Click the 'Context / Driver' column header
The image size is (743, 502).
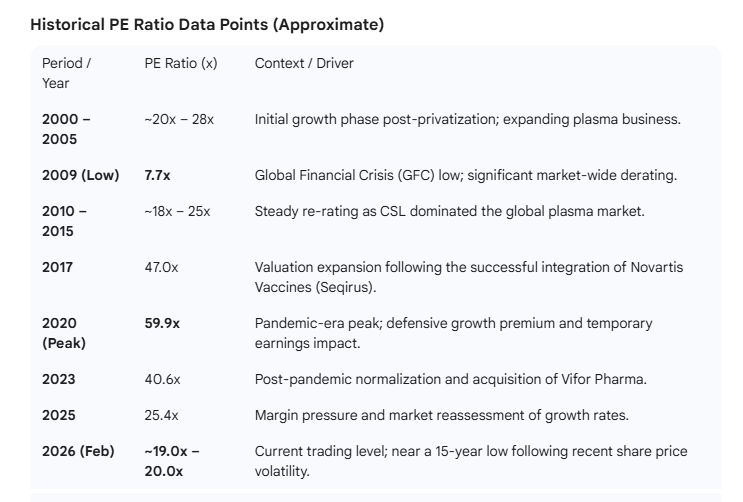[304, 63]
